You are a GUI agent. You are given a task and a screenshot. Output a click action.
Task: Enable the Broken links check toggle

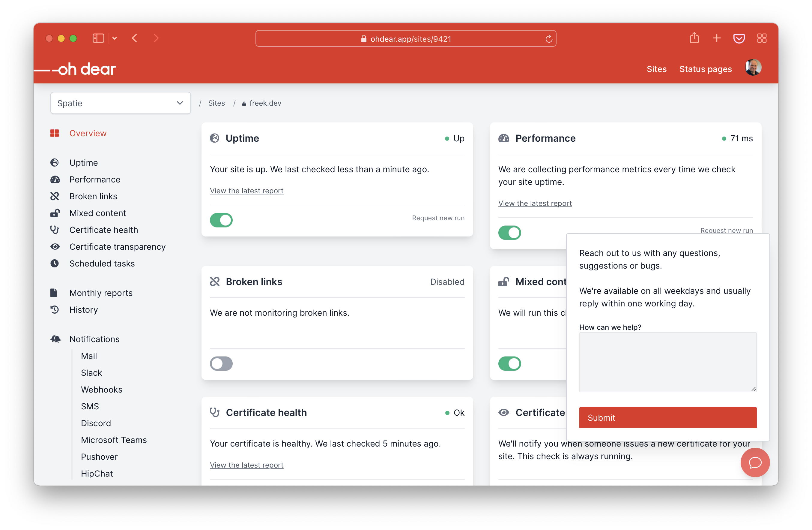click(x=221, y=363)
